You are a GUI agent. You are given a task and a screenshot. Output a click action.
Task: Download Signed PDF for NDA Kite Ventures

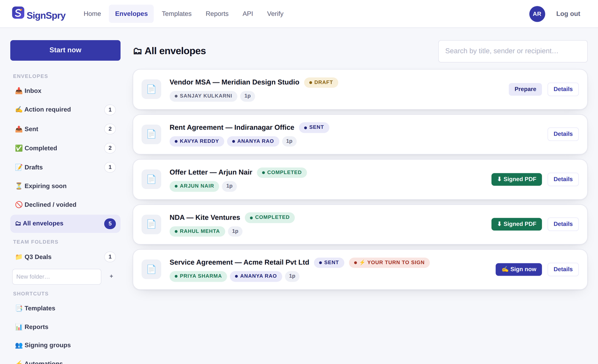[516, 224]
